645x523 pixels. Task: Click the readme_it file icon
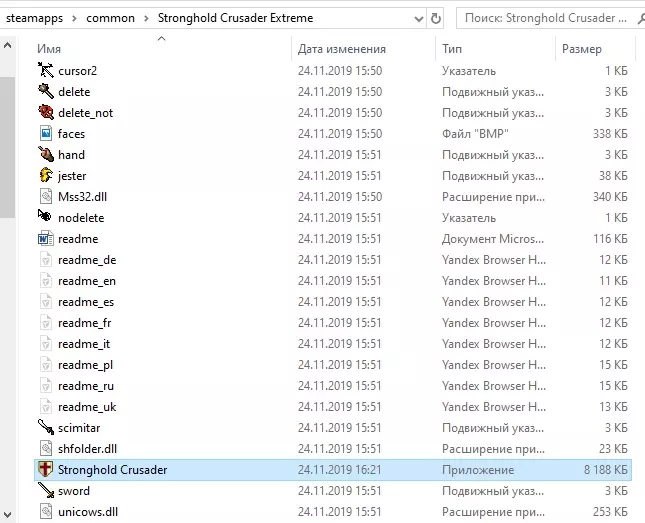click(46, 344)
